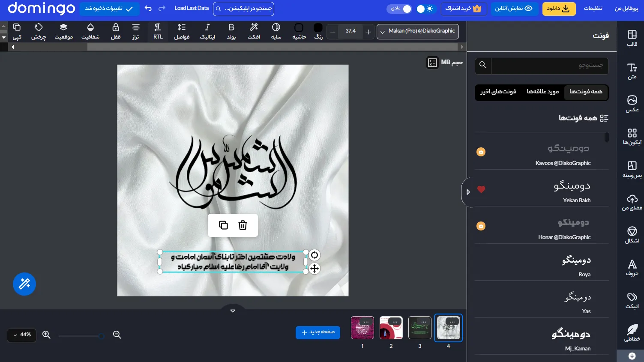The image size is (644, 362).
Task: Select the همه فونت‌ها (all fonts) tab
Action: 586,92
